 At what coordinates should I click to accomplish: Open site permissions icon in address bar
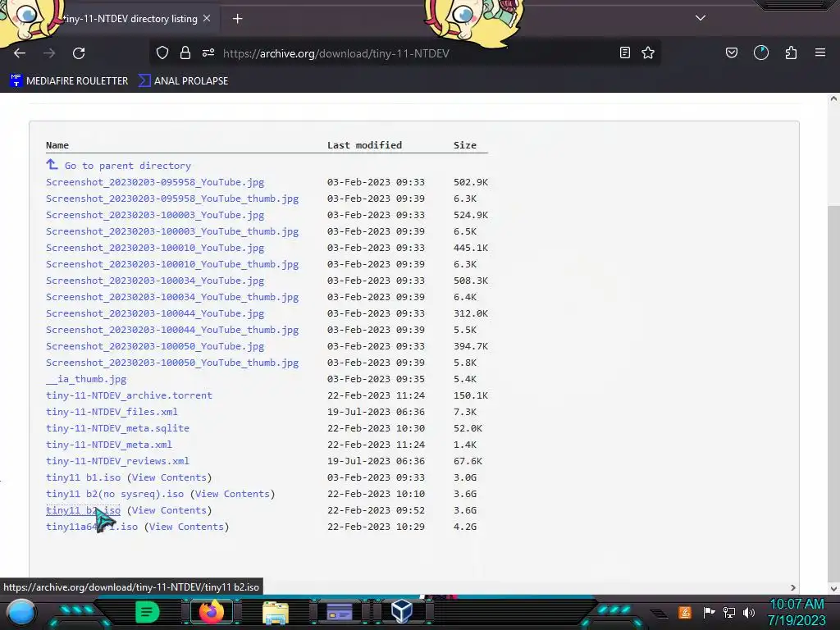pyautogui.click(x=208, y=53)
